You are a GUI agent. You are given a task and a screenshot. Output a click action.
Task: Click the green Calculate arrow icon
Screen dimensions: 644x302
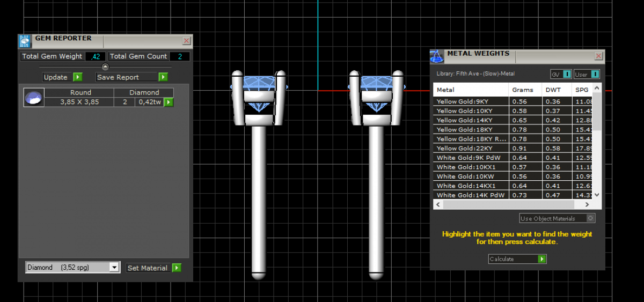pos(542,259)
